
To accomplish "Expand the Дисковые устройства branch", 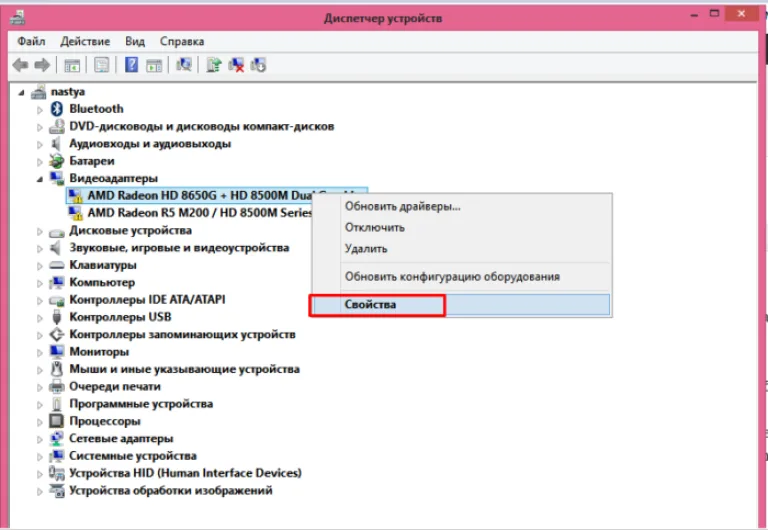I will point(40,231).
